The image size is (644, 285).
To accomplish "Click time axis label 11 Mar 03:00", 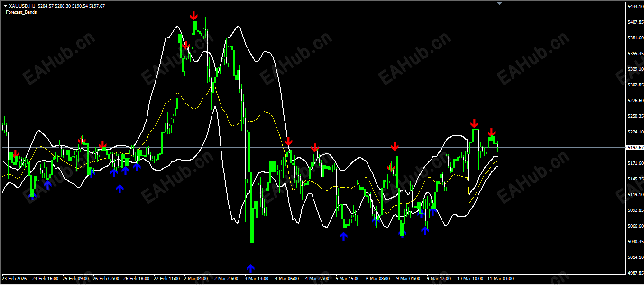I will 501,279.
